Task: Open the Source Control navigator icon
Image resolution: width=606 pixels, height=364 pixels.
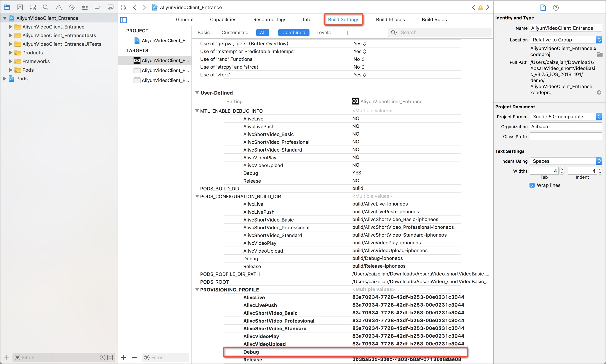Action: point(20,7)
